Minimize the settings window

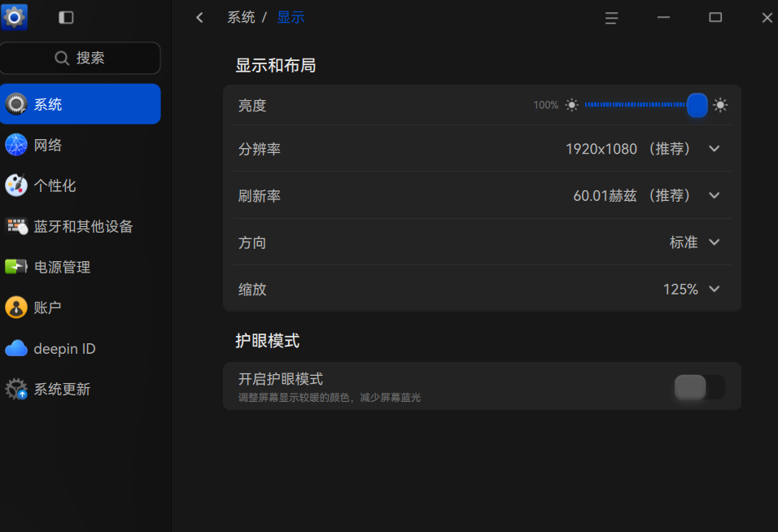(663, 18)
